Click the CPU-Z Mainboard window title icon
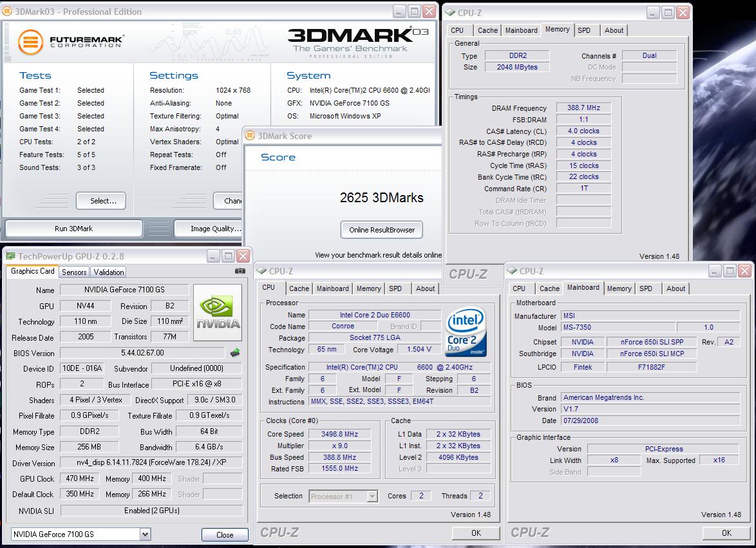The height and width of the screenshot is (548, 756). 513,271
